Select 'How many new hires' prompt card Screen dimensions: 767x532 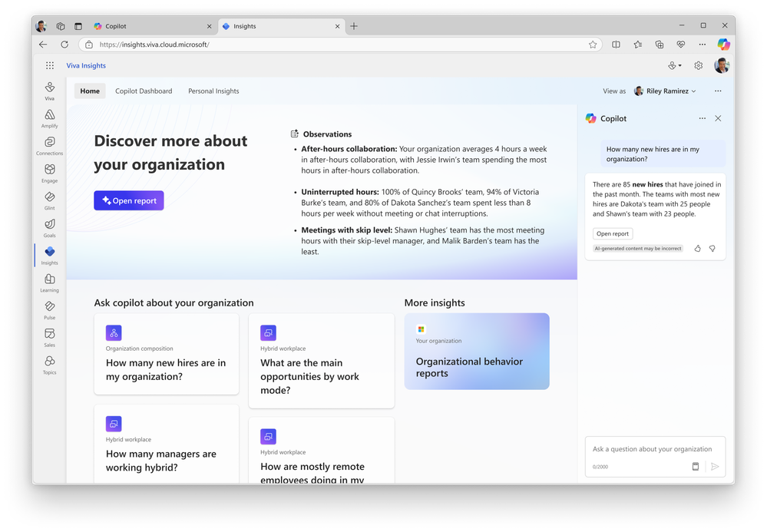[167, 354]
